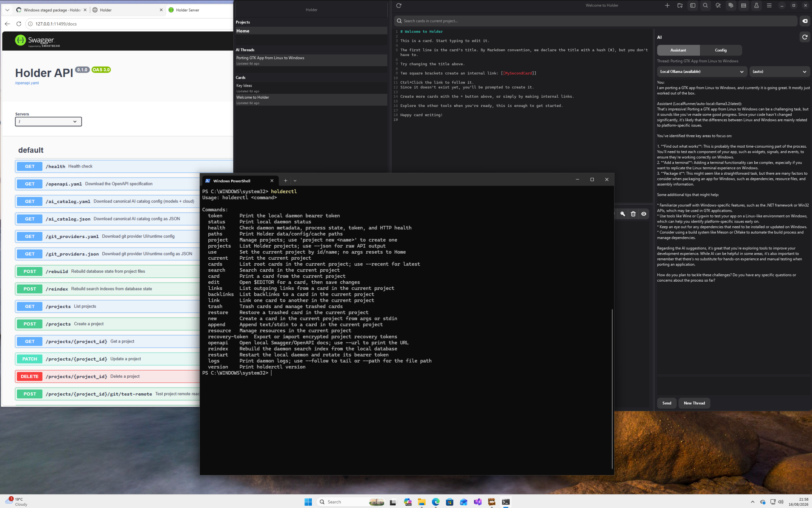This screenshot has width=812, height=508.
Task: Toggle the magnifier search icon in Holder header
Action: [706, 5]
